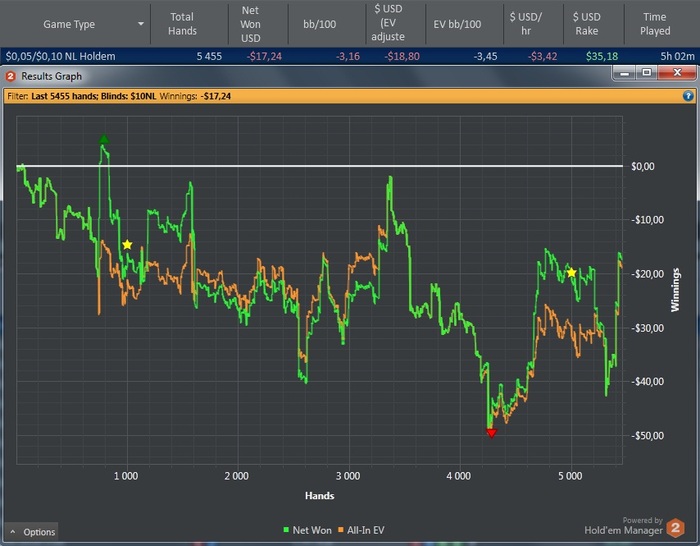Image resolution: width=700 pixels, height=546 pixels.
Task: Sort by Time Played column header
Action: pyautogui.click(x=655, y=24)
